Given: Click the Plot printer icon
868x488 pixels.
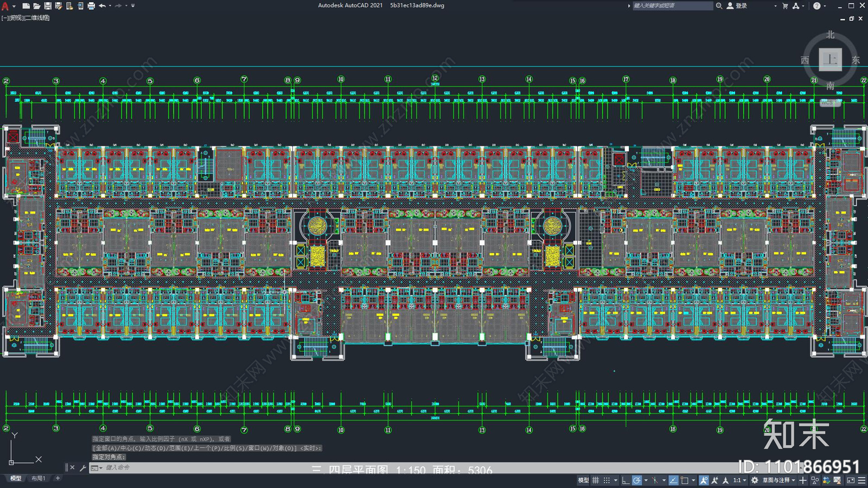Looking at the screenshot, I should pyautogui.click(x=91, y=6).
